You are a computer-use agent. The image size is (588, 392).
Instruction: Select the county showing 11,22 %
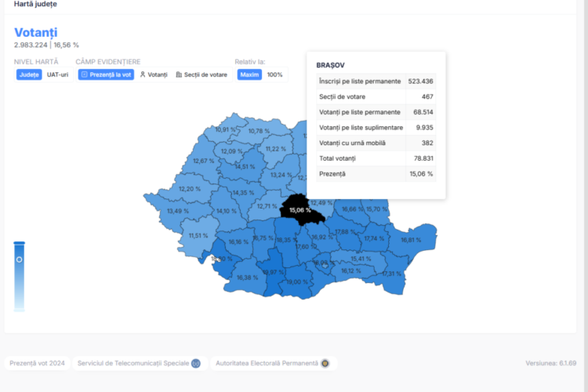276,149
